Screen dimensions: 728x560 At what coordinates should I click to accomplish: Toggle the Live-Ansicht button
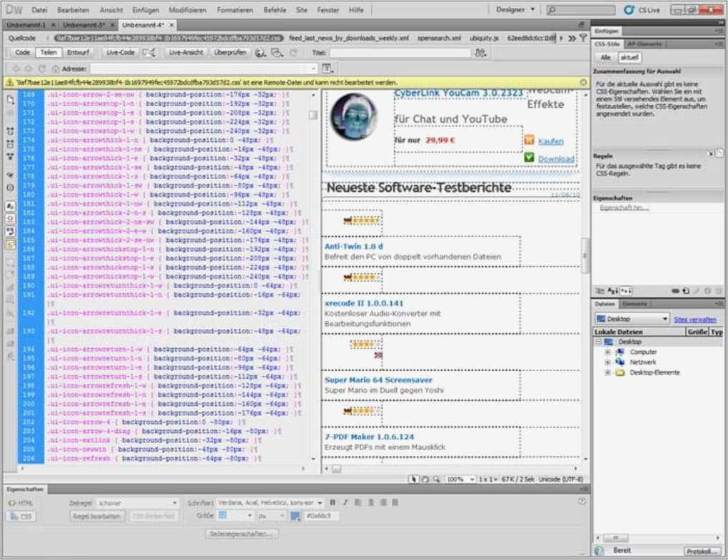point(186,52)
